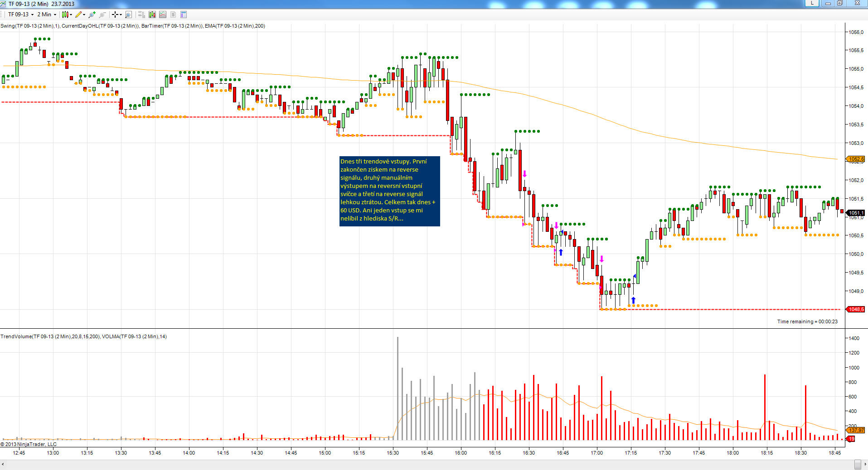Screen dimensions: 868x470
Task: Click the CurrentDayOHL indicator label
Action: tap(100, 26)
